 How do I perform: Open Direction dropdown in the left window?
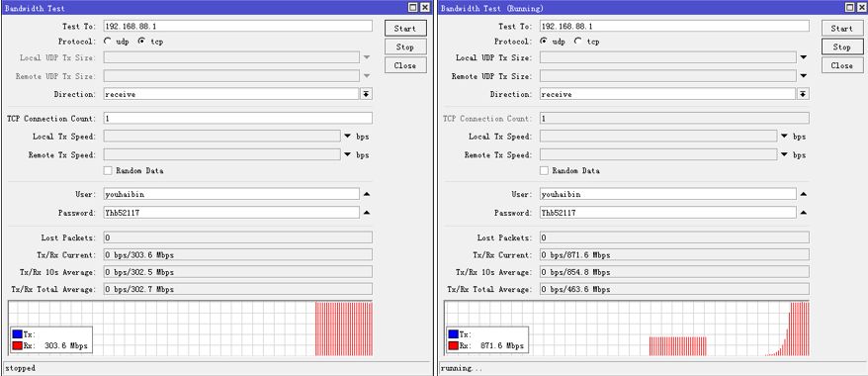pyautogui.click(x=366, y=94)
